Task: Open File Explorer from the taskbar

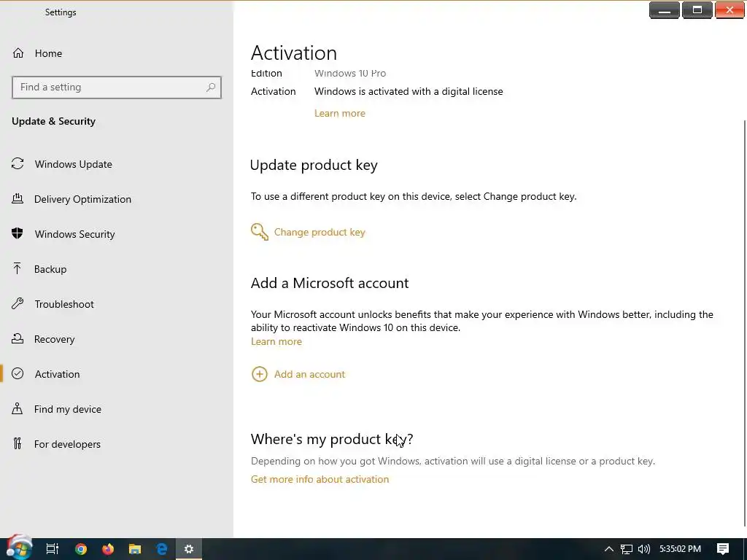Action: coord(135,549)
